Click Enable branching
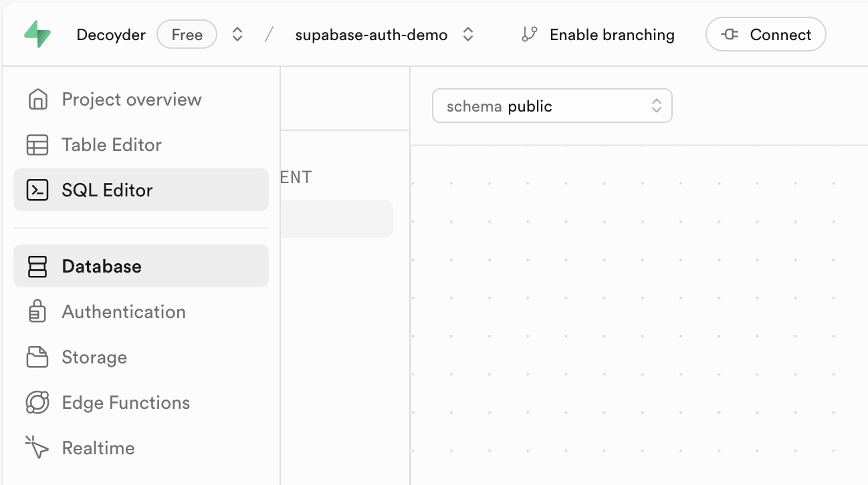 point(598,35)
